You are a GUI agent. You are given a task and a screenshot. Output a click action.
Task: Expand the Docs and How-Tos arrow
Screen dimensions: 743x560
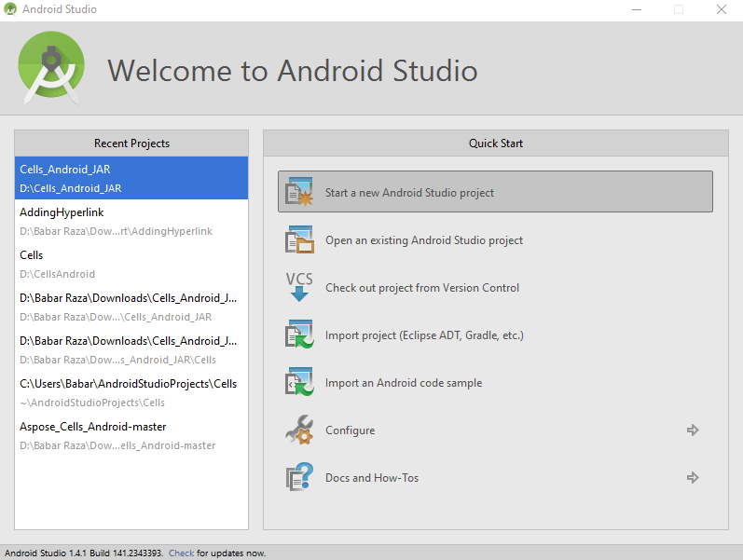[693, 478]
